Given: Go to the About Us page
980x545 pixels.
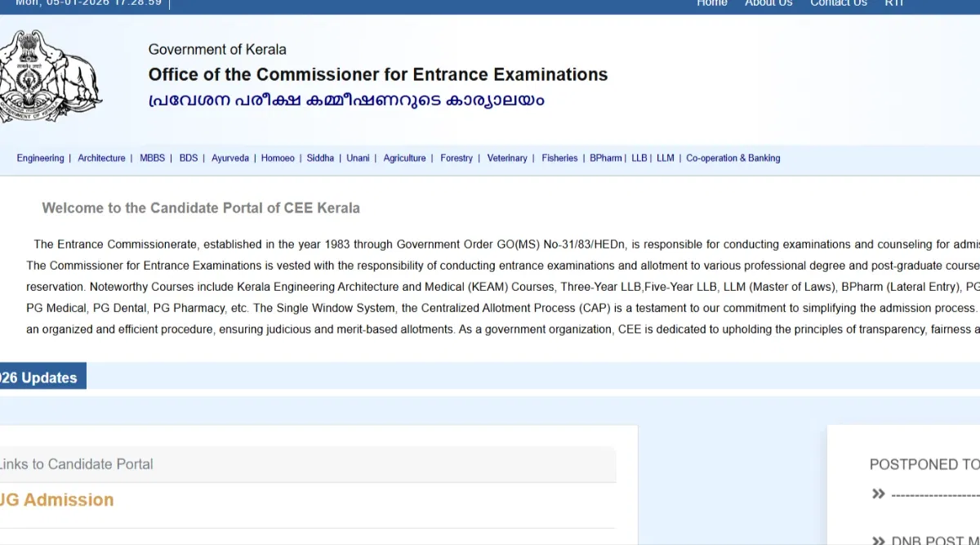Looking at the screenshot, I should pyautogui.click(x=768, y=3).
